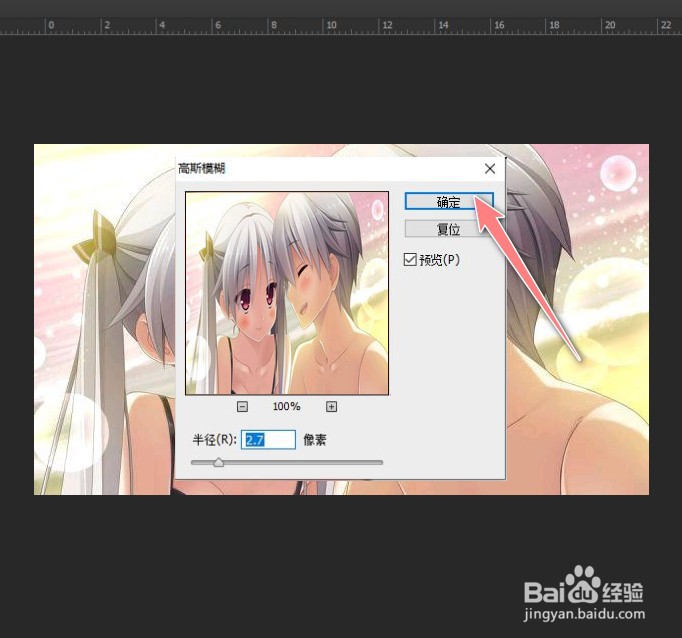Click the 半径(R) radius input field
The height and width of the screenshot is (638, 682).
click(x=268, y=440)
